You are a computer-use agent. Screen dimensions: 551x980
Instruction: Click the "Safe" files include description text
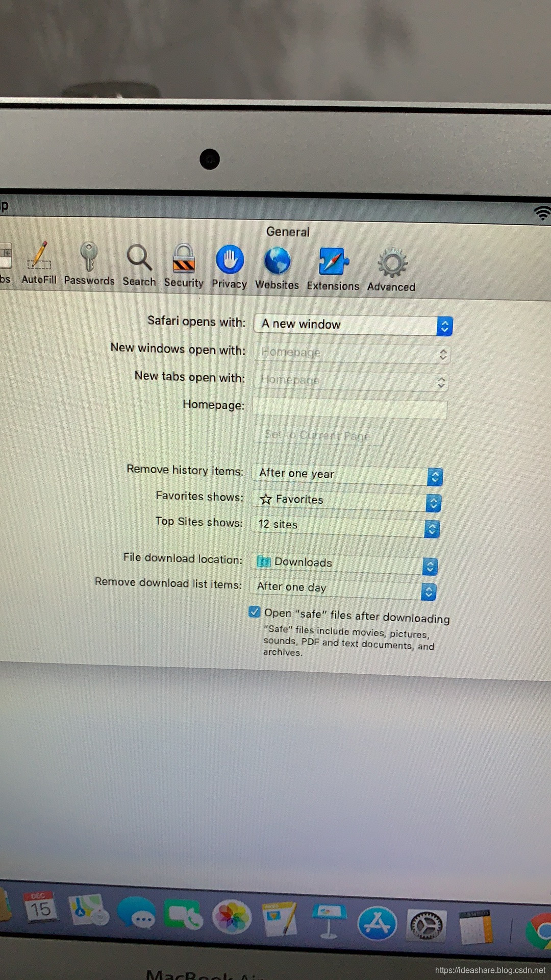pos(349,641)
